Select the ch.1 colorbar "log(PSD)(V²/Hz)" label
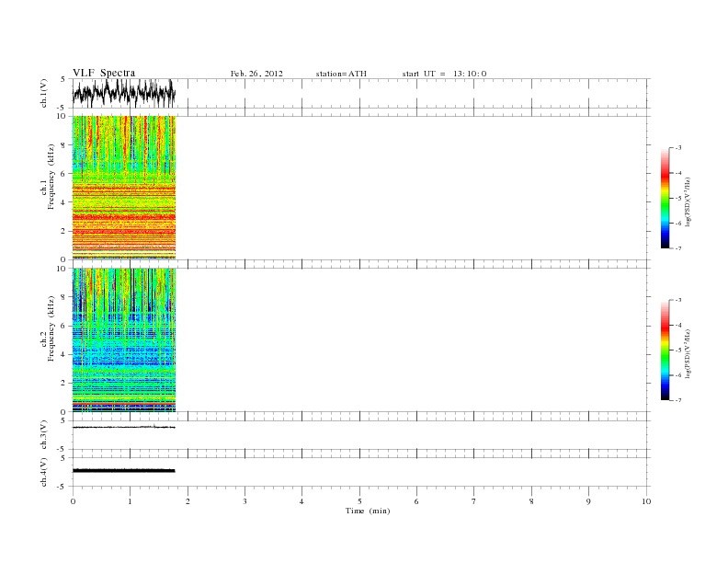The height and width of the screenshot is (563, 728). tap(688, 201)
